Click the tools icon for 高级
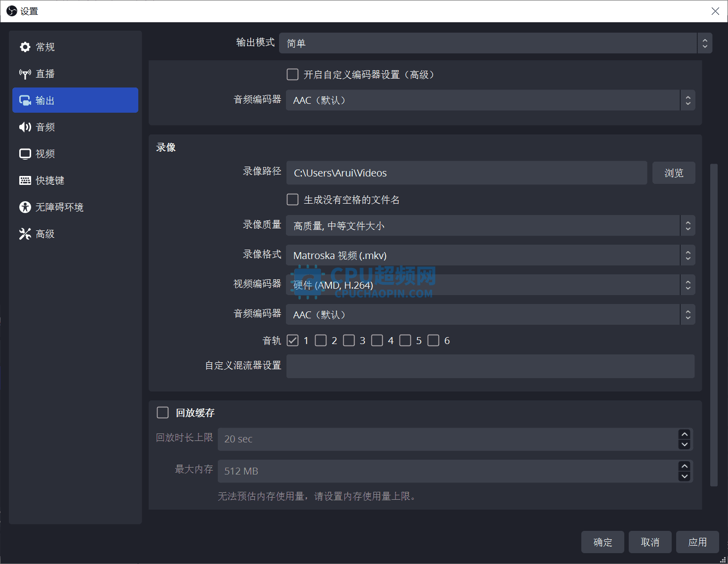The width and height of the screenshot is (728, 564). [25, 234]
